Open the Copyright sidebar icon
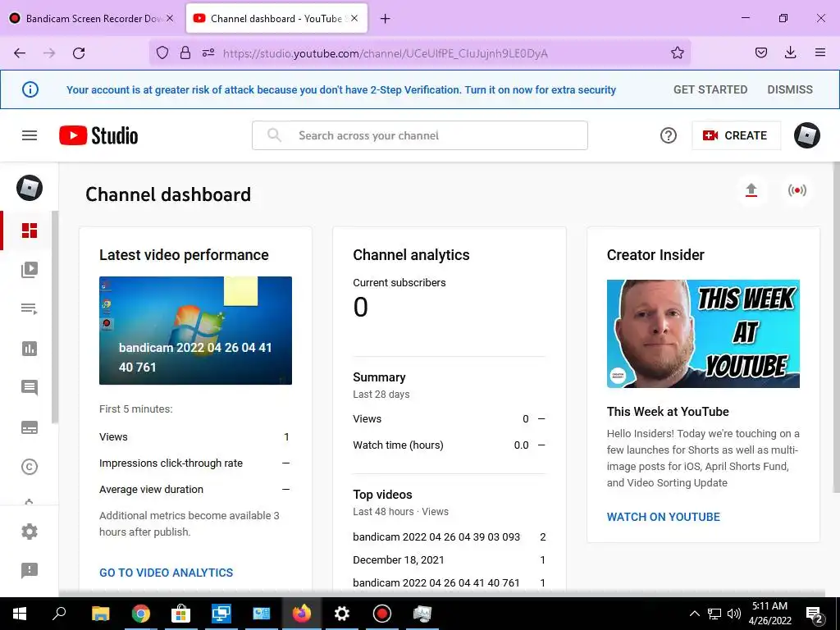This screenshot has height=630, width=840. pyautogui.click(x=30, y=467)
